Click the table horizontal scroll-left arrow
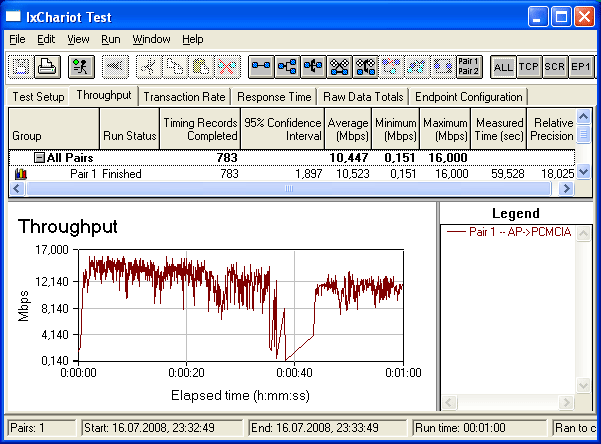 coord(17,188)
